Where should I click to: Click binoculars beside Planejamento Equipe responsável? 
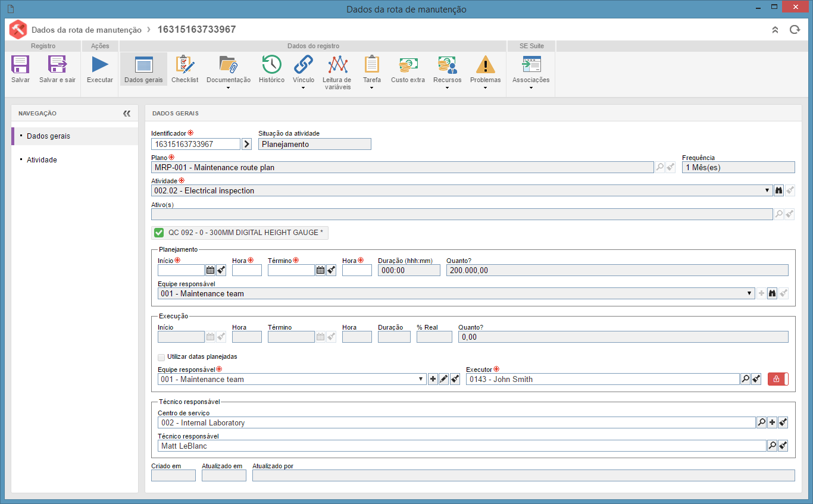click(x=773, y=293)
